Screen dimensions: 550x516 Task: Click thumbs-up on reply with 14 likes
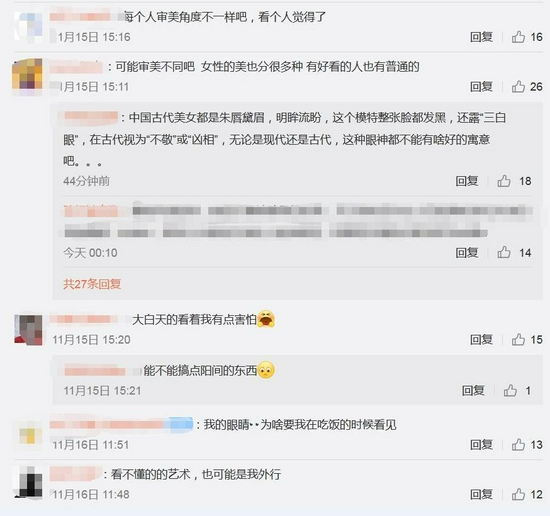pyautogui.click(x=504, y=252)
